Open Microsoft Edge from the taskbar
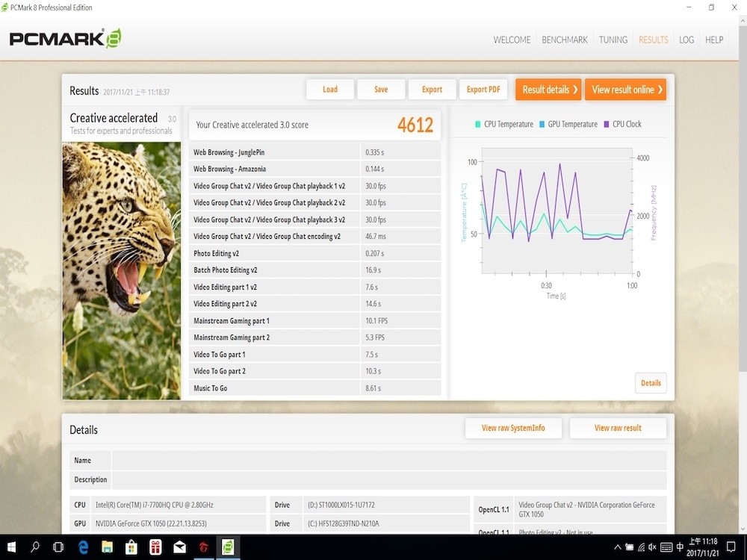 click(82, 547)
